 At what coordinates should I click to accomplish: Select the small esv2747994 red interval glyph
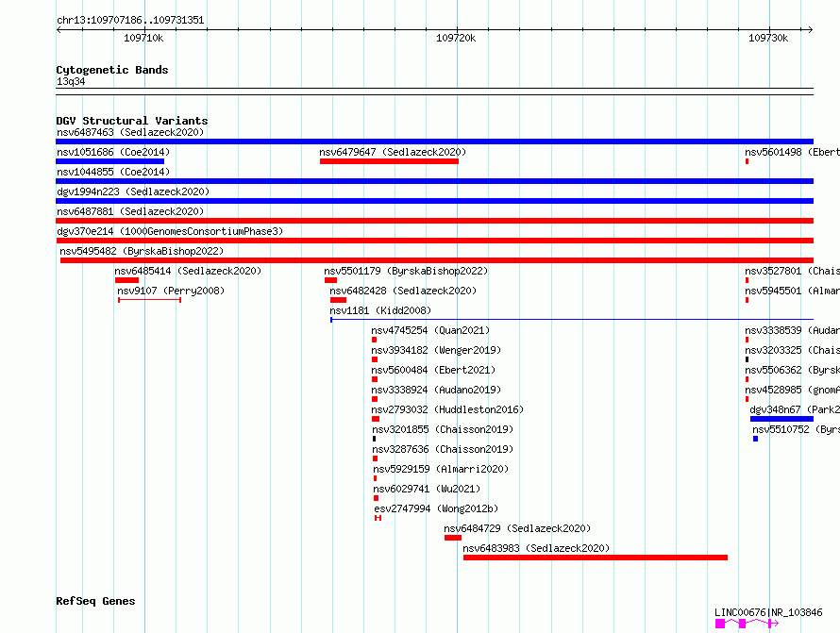pos(378,518)
